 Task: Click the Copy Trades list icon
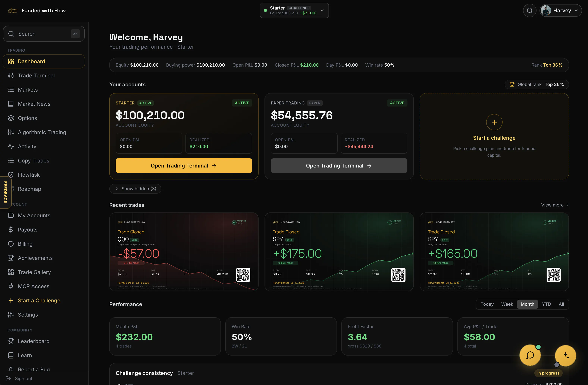click(11, 161)
